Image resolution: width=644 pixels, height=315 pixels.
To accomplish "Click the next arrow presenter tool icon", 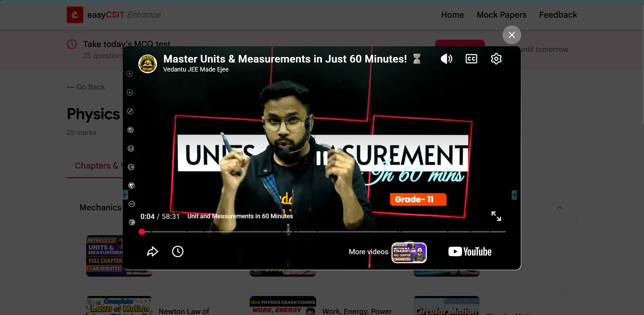I will tap(130, 74).
